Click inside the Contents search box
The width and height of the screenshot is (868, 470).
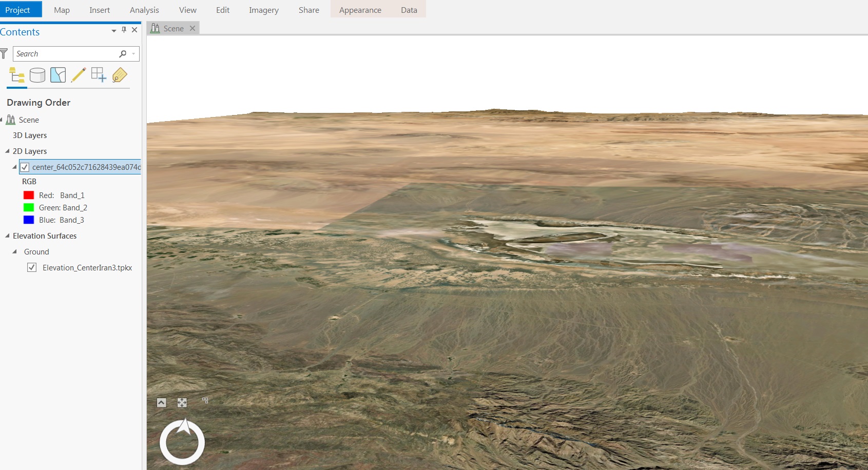point(67,53)
